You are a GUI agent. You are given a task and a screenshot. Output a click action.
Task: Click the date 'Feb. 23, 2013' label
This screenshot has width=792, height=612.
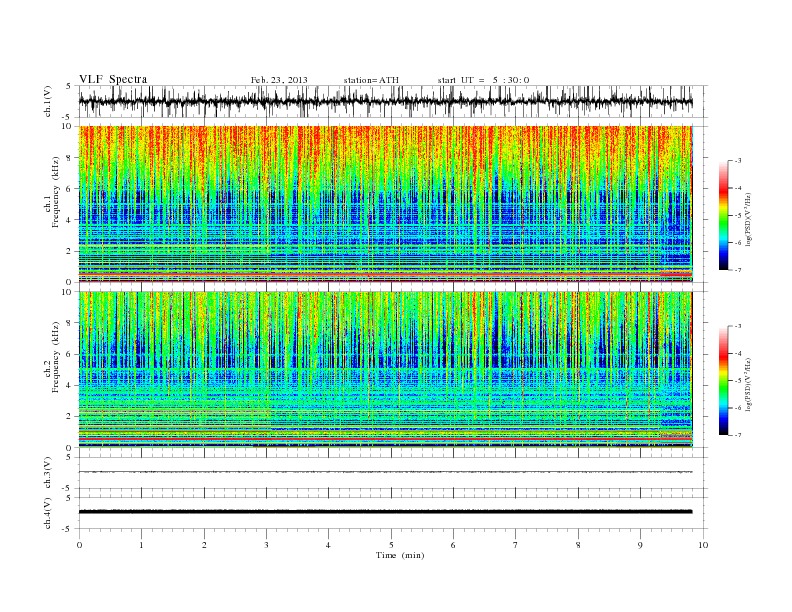pos(279,80)
